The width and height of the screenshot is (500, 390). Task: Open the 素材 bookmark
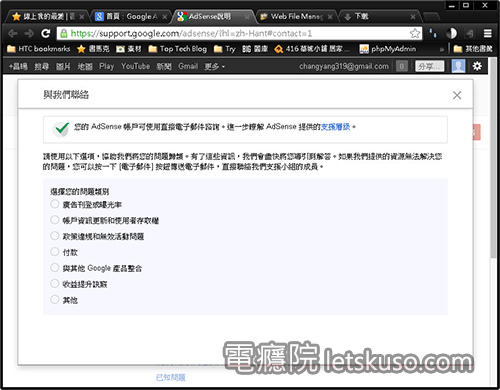(129, 49)
